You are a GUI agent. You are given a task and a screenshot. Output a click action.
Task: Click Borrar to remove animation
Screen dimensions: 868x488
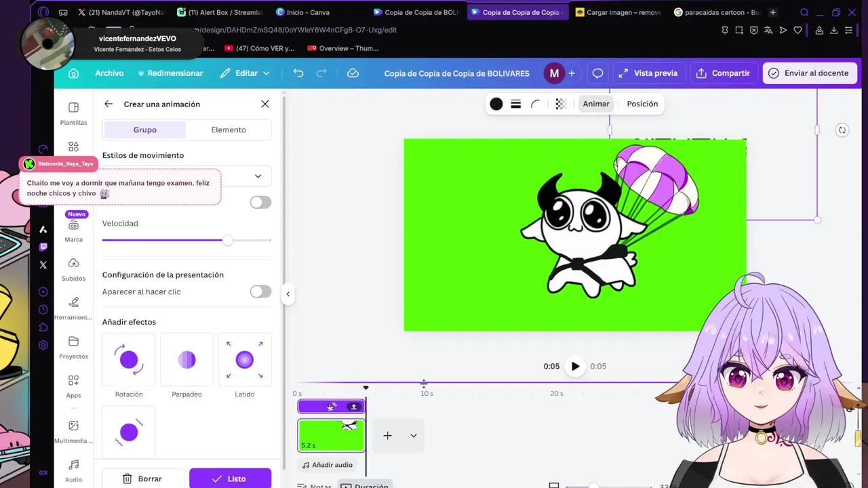(x=143, y=479)
